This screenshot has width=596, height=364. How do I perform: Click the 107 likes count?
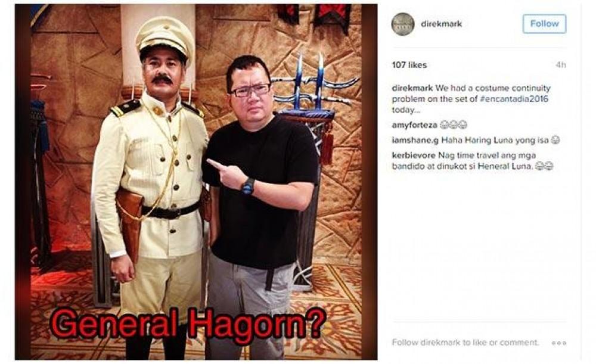pos(409,65)
